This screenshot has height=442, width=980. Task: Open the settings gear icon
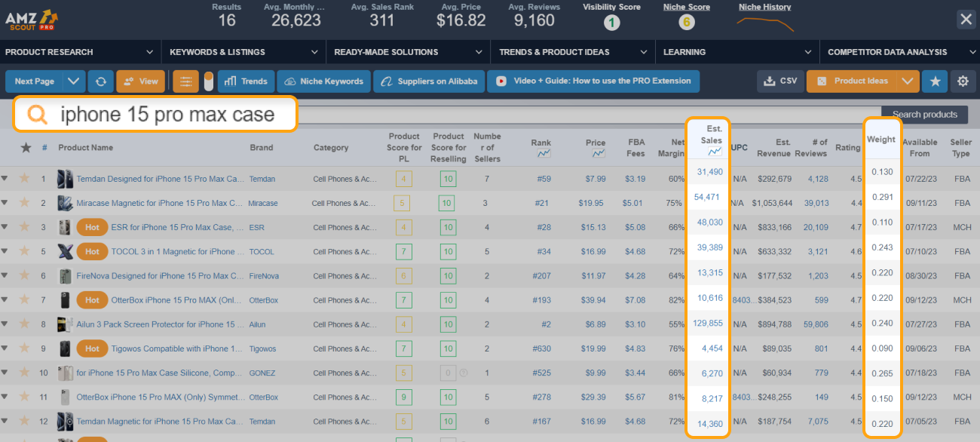(x=962, y=81)
